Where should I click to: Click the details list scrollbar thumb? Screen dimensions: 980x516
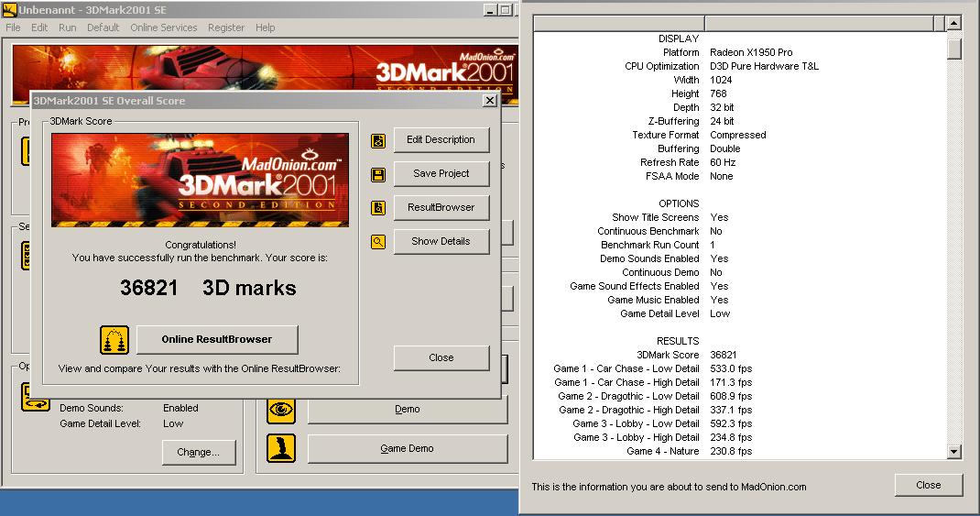[953, 49]
